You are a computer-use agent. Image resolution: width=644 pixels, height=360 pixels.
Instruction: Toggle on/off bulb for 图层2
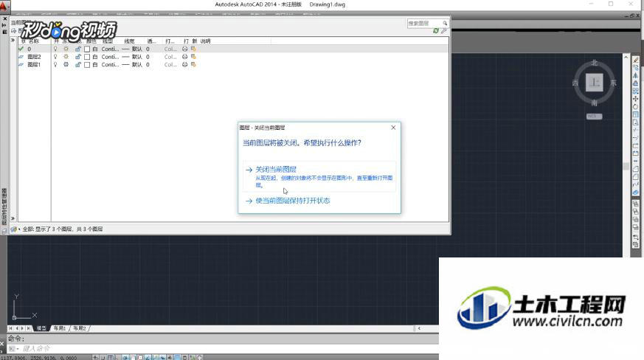[55, 57]
